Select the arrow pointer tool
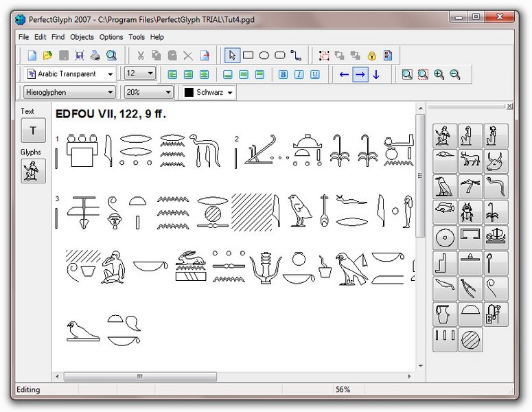The height and width of the screenshot is (412, 532). (x=233, y=56)
